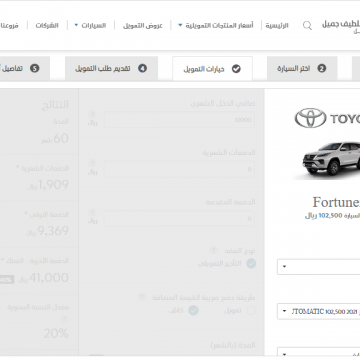Viewport: 360px width, 360px height.
Task: Click net monthly income field showing 10000
Action: (x=179, y=120)
